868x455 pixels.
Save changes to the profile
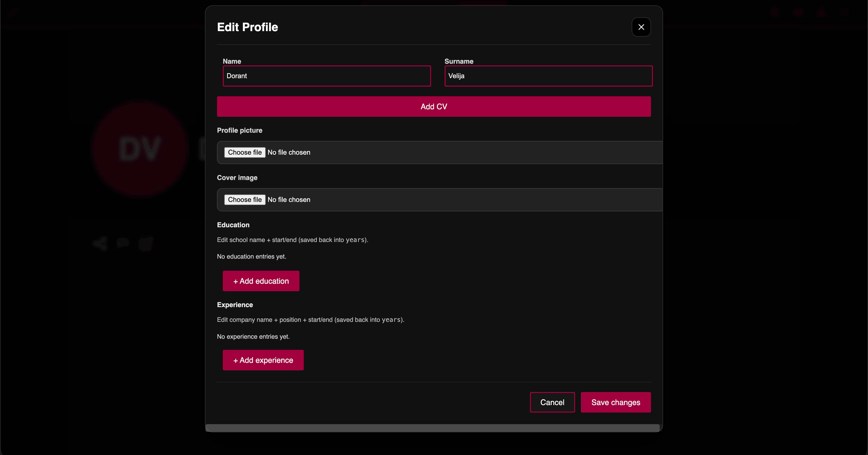[615, 402]
